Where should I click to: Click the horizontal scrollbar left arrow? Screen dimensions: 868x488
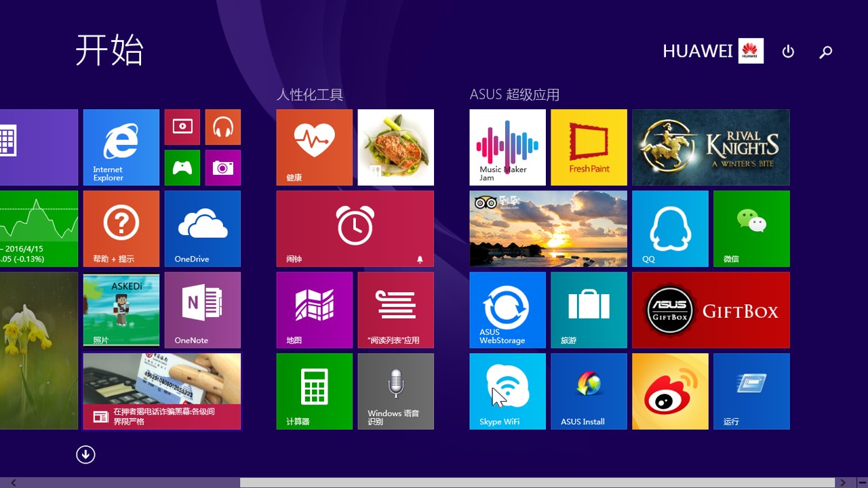[13, 483]
